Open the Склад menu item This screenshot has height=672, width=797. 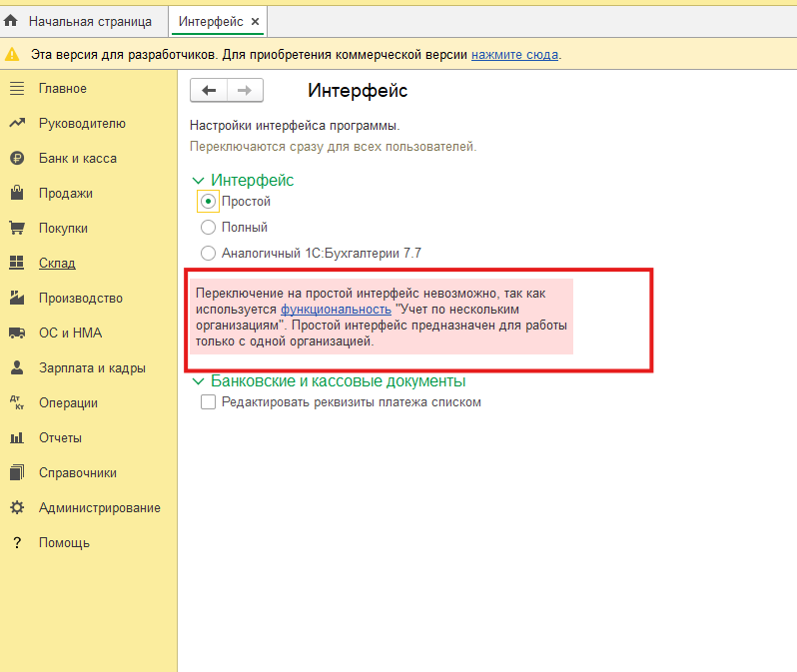[57, 264]
